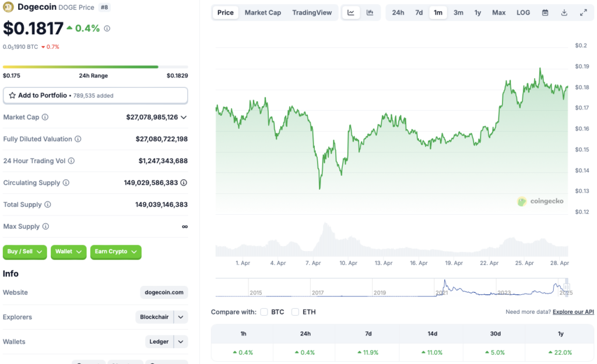Click the chart navigator range handle

click(566, 288)
